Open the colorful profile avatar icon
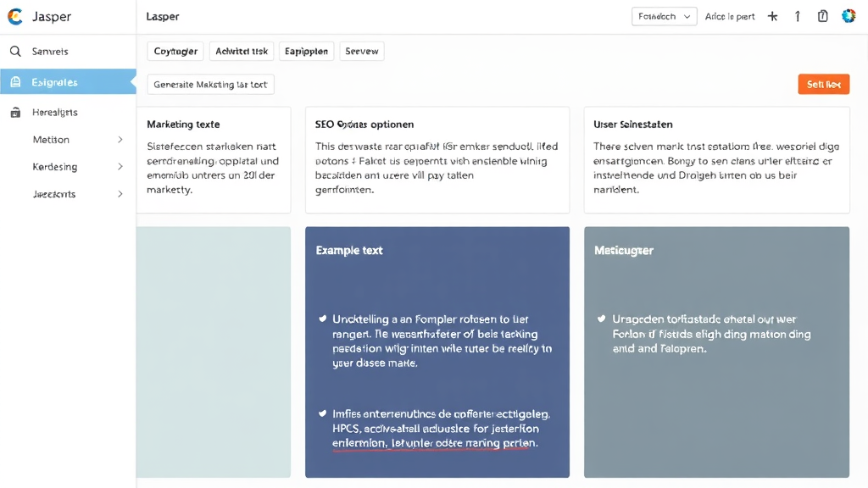This screenshot has height=488, width=868. (849, 16)
